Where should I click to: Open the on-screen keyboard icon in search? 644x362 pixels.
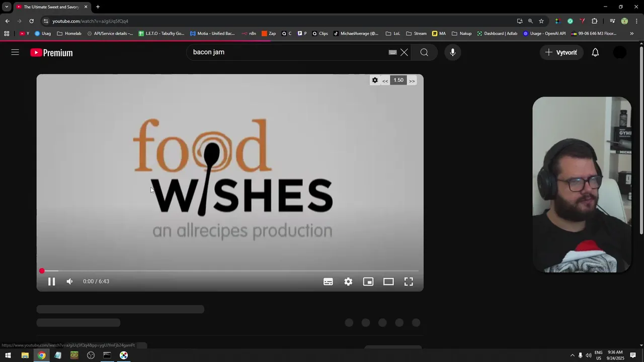click(x=392, y=52)
